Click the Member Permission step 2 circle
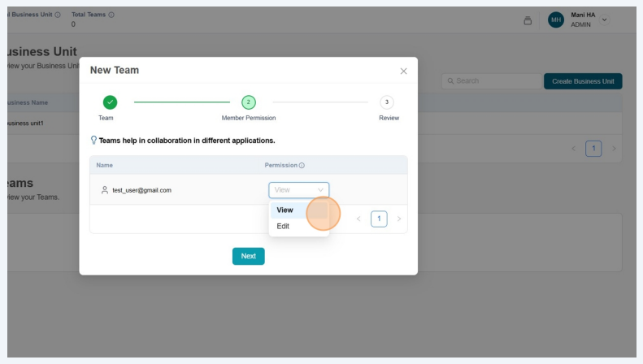 pos(249,102)
